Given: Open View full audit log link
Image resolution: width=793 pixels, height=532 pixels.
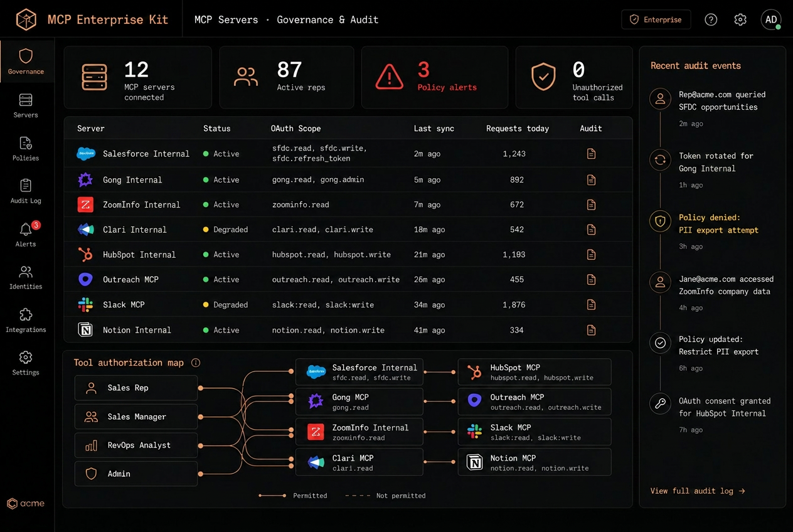Looking at the screenshot, I should click(698, 491).
